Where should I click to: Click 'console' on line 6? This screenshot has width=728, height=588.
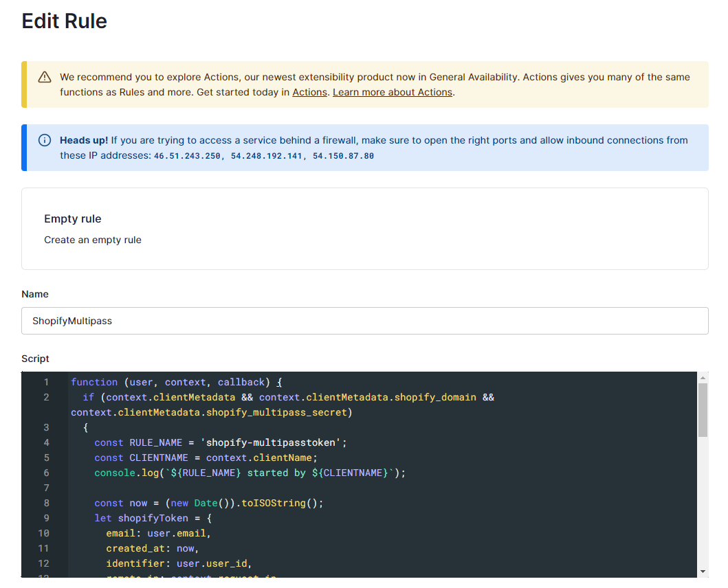pyautogui.click(x=115, y=473)
